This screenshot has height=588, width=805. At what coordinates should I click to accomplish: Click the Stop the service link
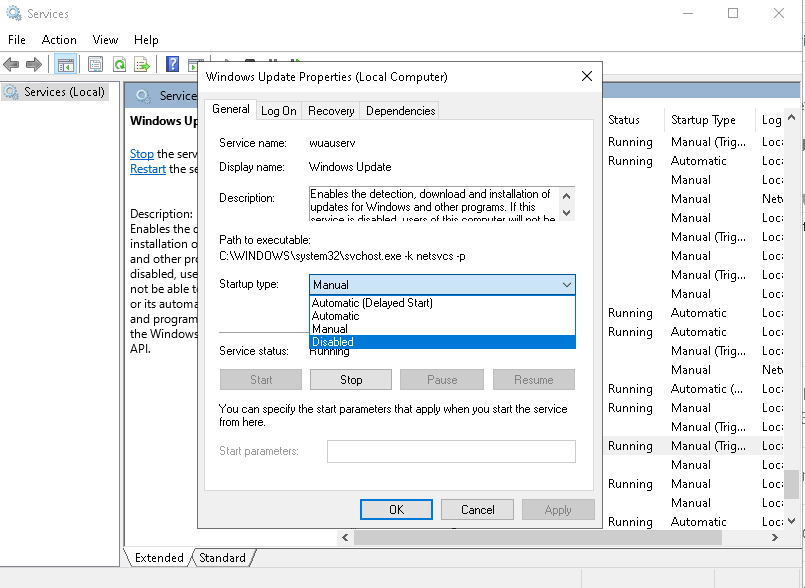pos(142,154)
